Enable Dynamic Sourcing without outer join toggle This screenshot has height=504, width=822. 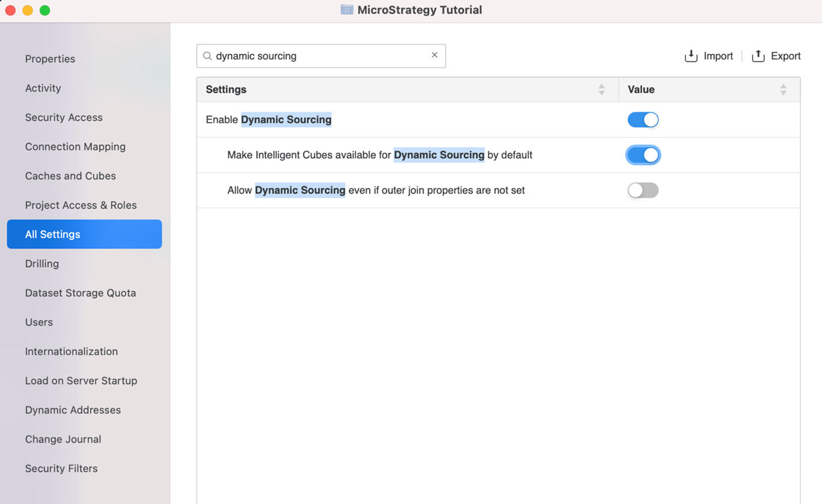(643, 190)
